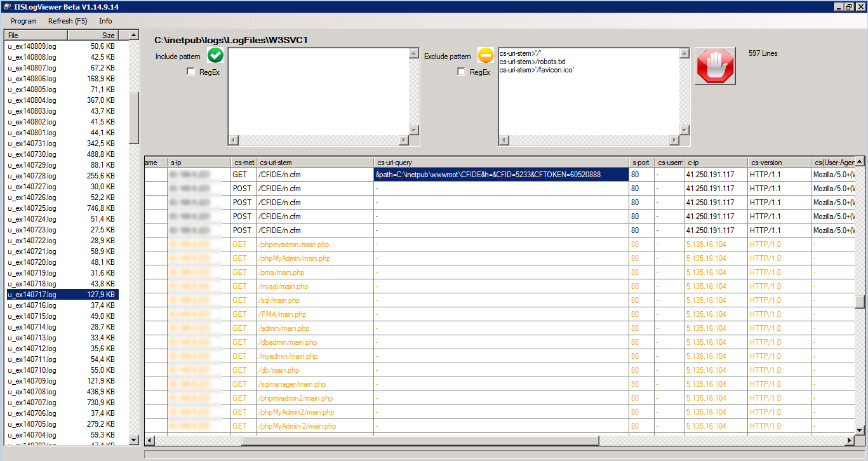
Task: Click the /dbadmin/main.php cell
Action: pyautogui.click(x=315, y=342)
